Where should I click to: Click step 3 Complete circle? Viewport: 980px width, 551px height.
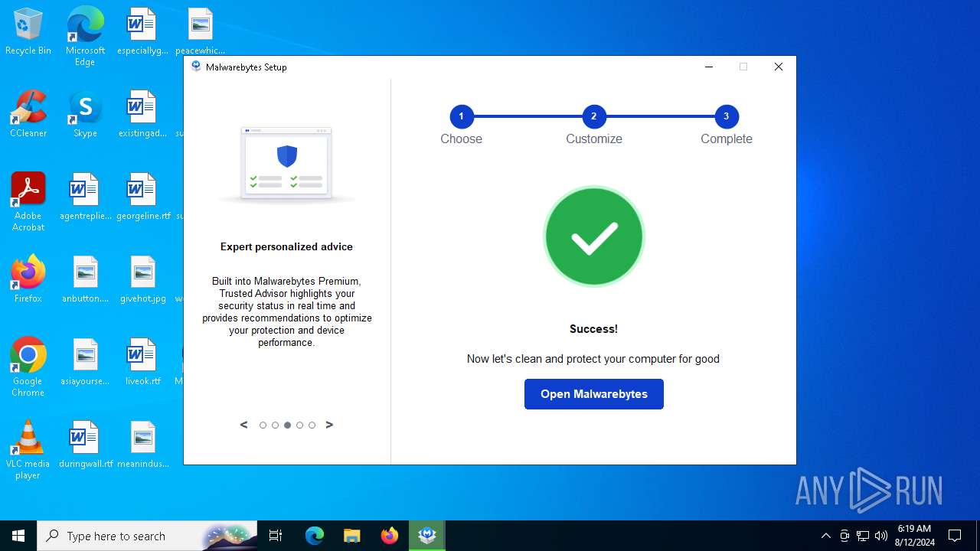726,116
